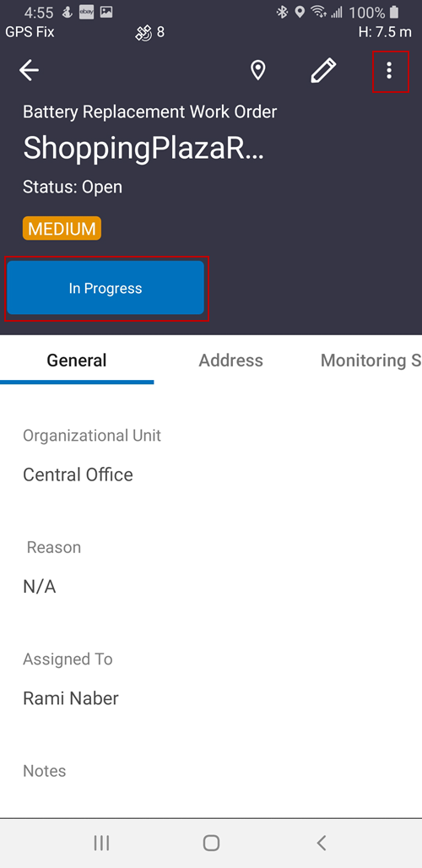
Task: Tap the pencil edit icon
Action: pos(323,71)
